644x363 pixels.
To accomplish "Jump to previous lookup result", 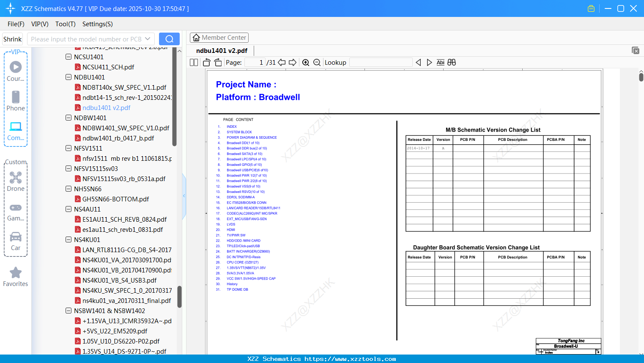I will click(418, 63).
